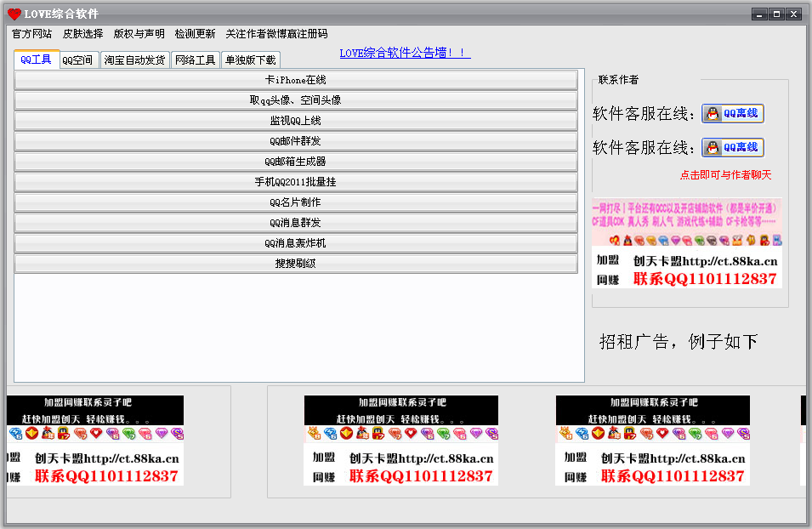
Task: Launch the 监视QQ上线 tool
Action: (x=296, y=121)
